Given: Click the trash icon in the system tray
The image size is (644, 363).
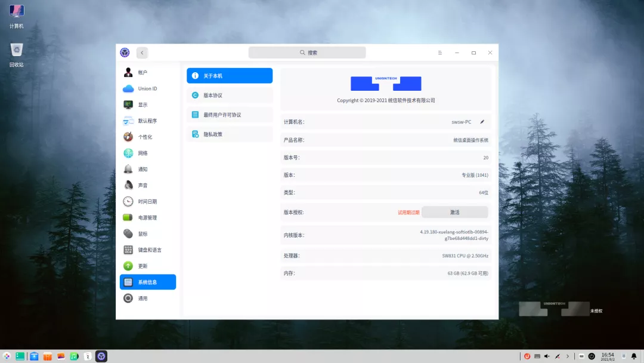Looking at the screenshot, I should click(624, 356).
